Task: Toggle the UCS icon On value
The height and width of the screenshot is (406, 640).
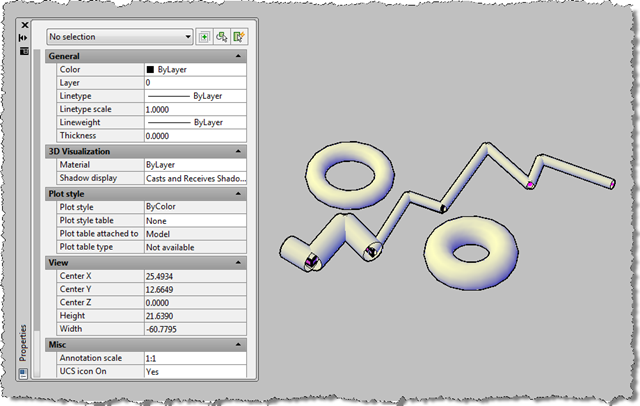Action: coord(195,371)
